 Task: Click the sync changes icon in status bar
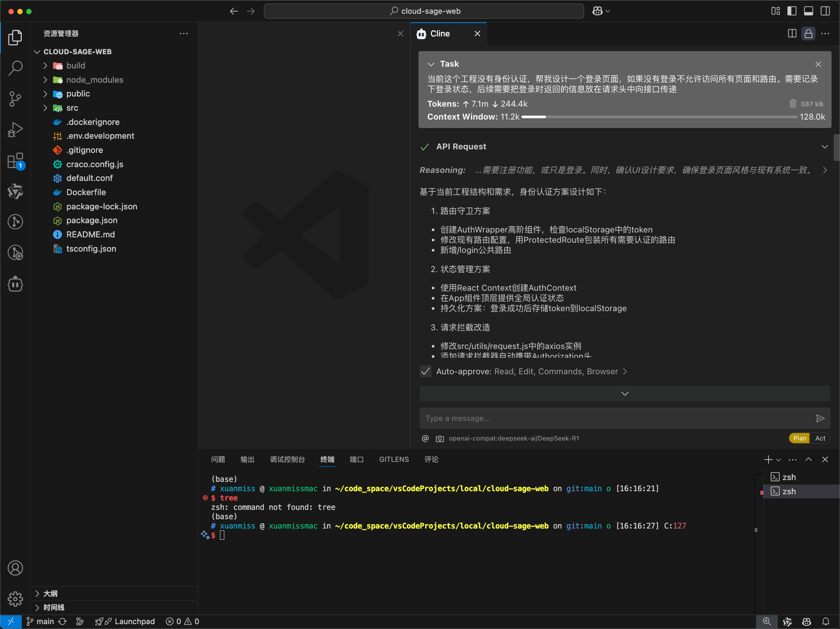point(63,621)
